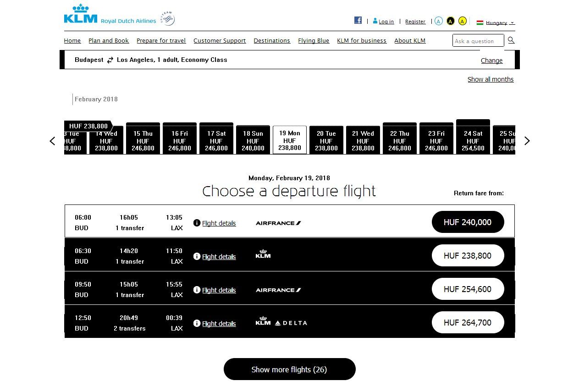This screenshot has width=579, height=392.
Task: Go to previous dates with left arrow
Action: tap(53, 141)
